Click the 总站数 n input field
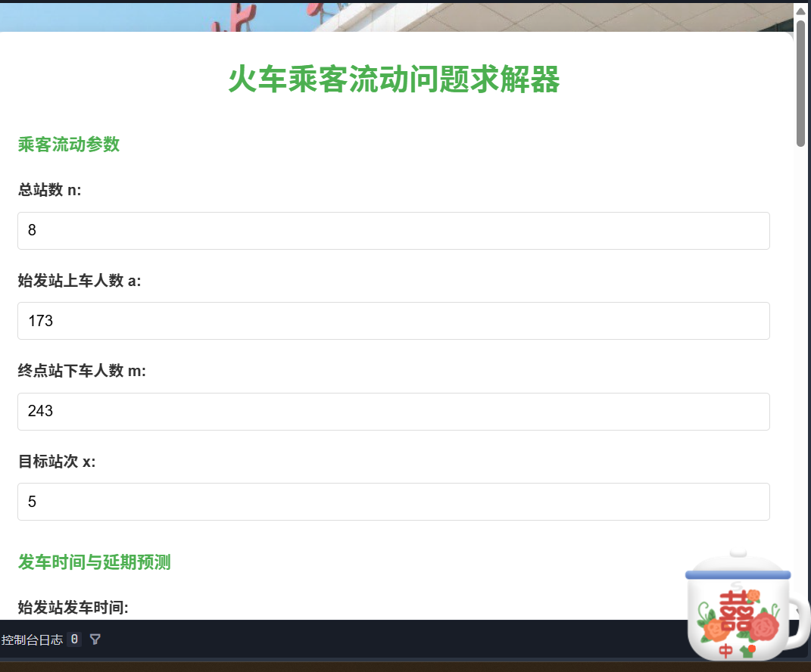The image size is (811, 672). (x=393, y=231)
